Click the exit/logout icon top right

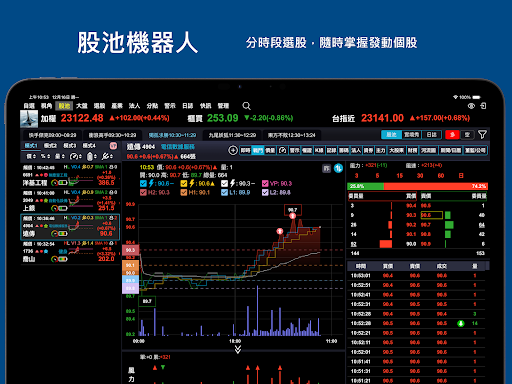tap(483, 106)
